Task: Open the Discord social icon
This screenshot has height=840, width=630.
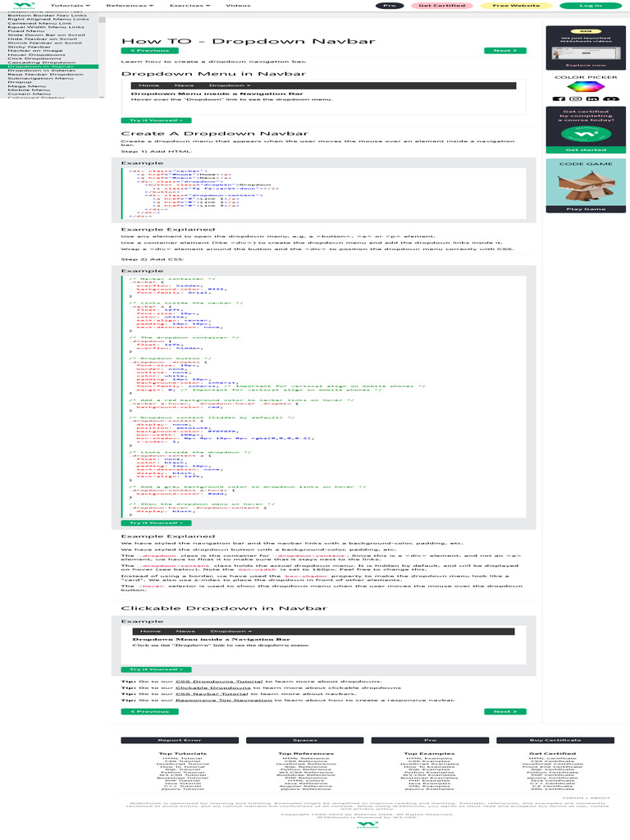Action: (610, 98)
